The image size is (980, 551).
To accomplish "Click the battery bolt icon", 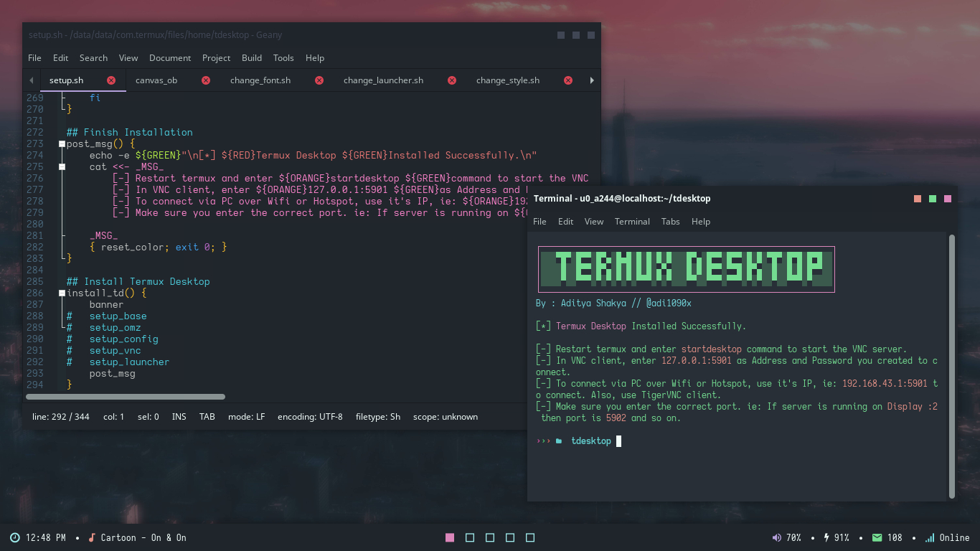I will tap(826, 537).
